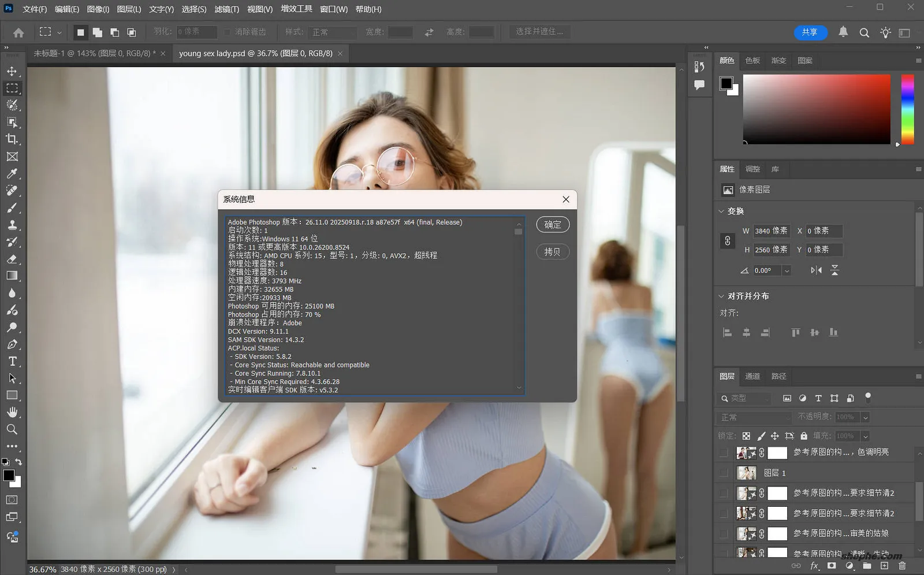This screenshot has height=575, width=924.
Task: Collapse the 变换 section
Action: click(721, 211)
